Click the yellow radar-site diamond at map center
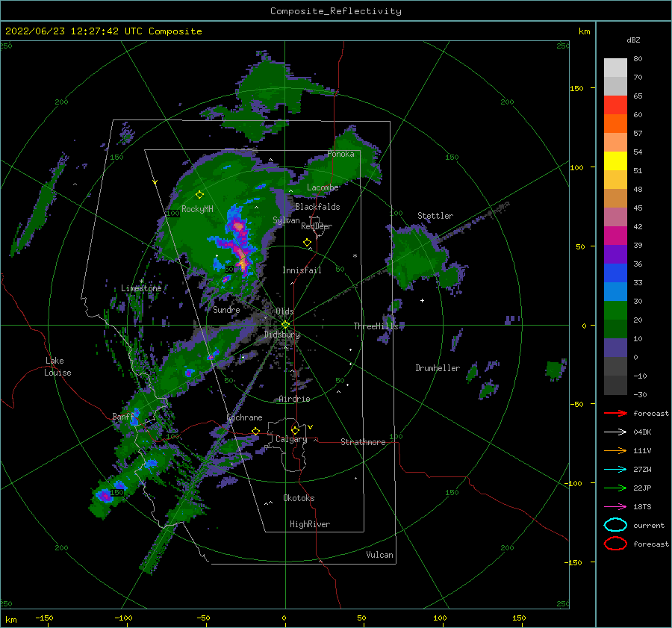Image resolution: width=672 pixels, height=628 pixels. click(285, 325)
